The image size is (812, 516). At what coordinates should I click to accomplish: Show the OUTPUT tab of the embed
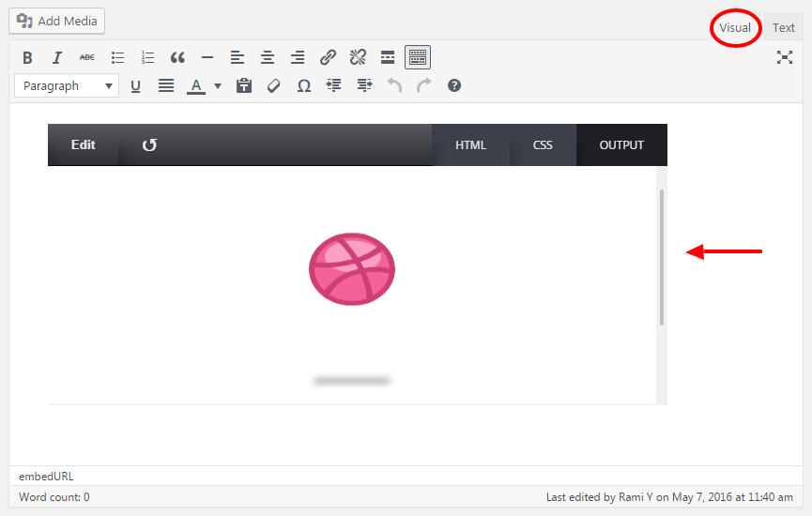click(621, 145)
